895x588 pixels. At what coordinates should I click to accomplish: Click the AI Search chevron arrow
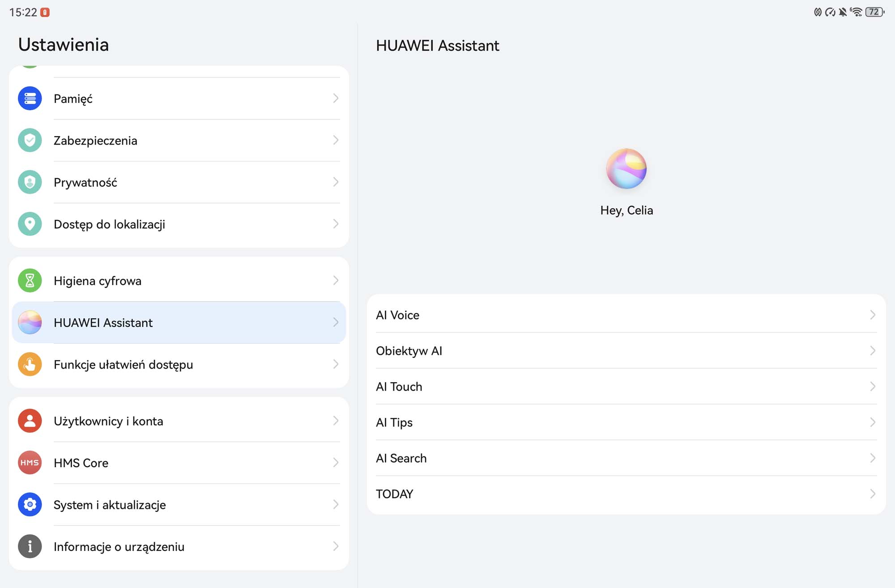pyautogui.click(x=873, y=458)
